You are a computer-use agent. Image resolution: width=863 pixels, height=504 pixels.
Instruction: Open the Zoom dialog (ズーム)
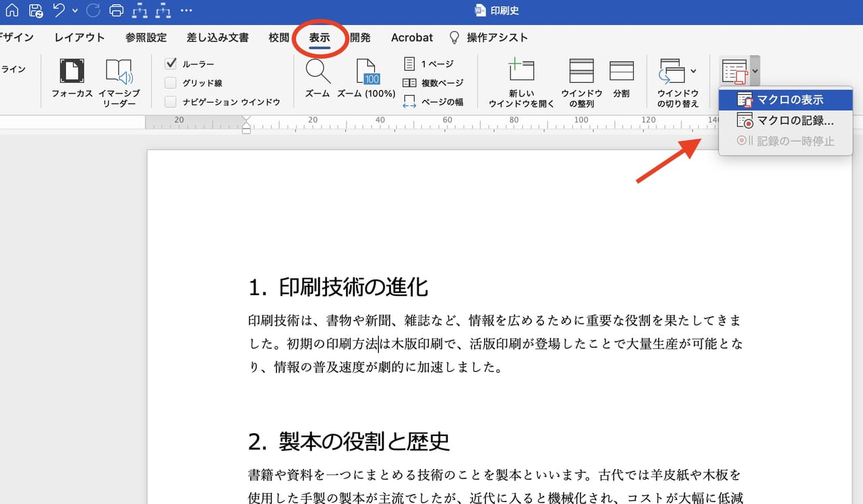click(x=317, y=78)
